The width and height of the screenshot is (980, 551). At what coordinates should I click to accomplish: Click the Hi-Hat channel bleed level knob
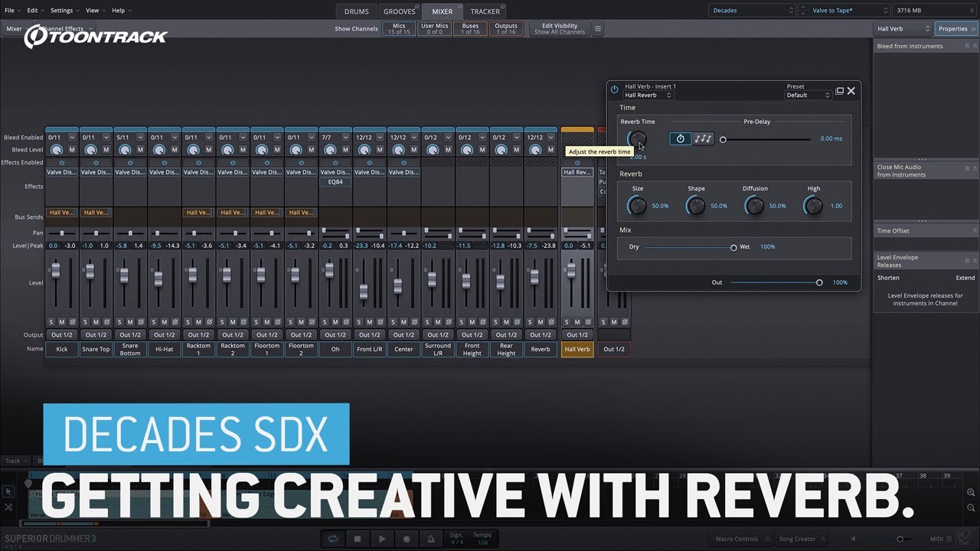159,150
